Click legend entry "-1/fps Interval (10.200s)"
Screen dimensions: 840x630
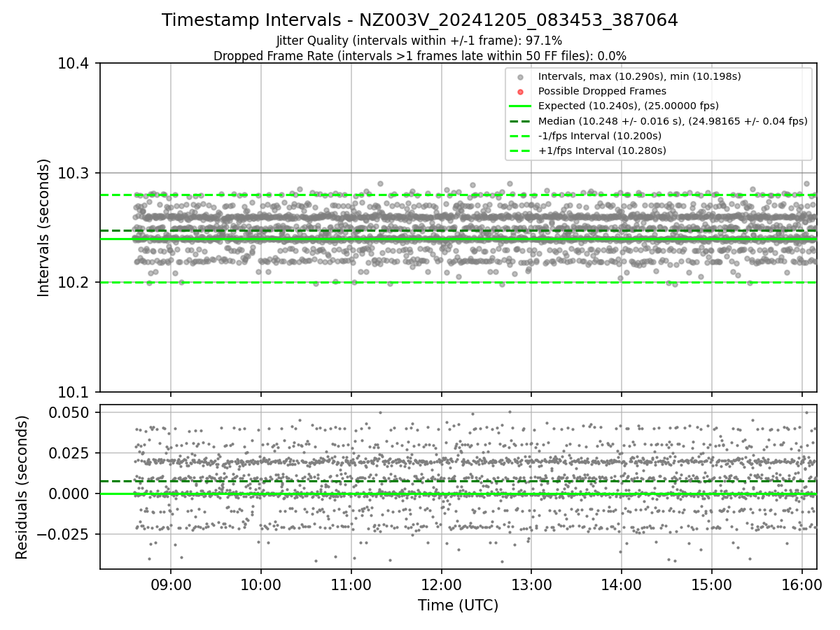[x=600, y=136]
